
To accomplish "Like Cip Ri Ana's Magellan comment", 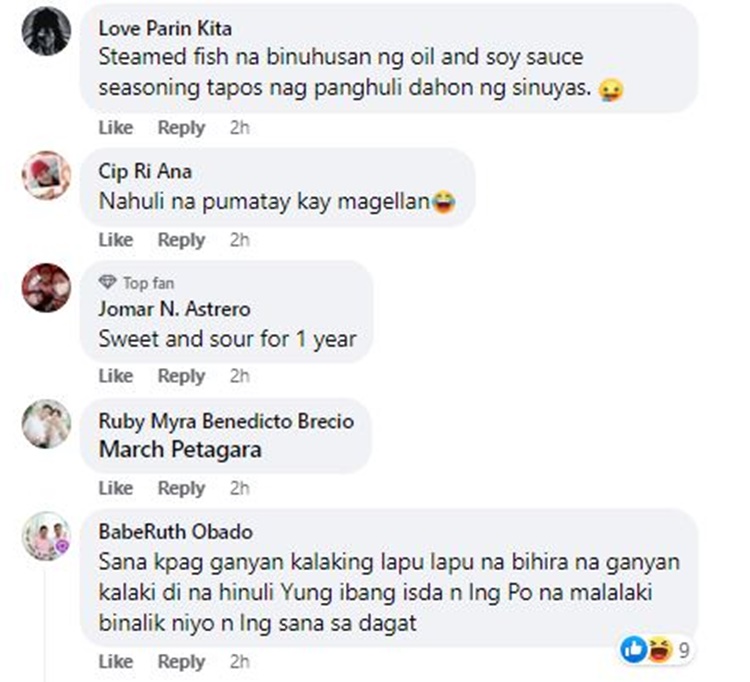I will coord(115,240).
